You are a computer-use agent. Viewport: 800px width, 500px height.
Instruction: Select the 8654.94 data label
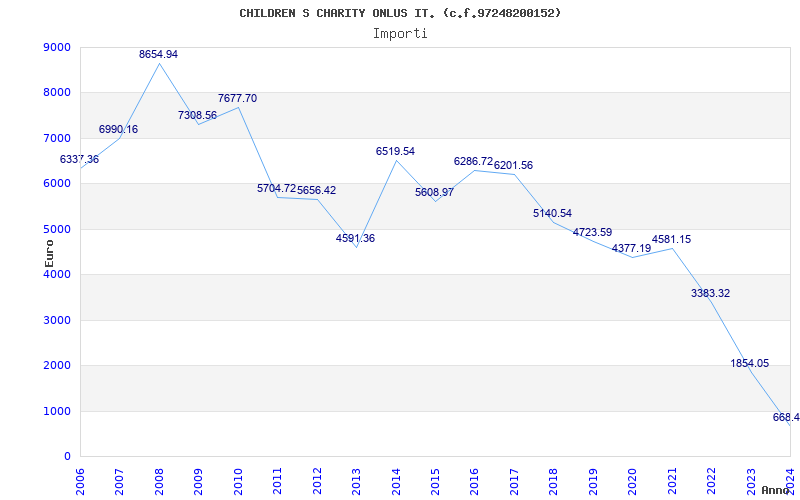click(x=159, y=54)
